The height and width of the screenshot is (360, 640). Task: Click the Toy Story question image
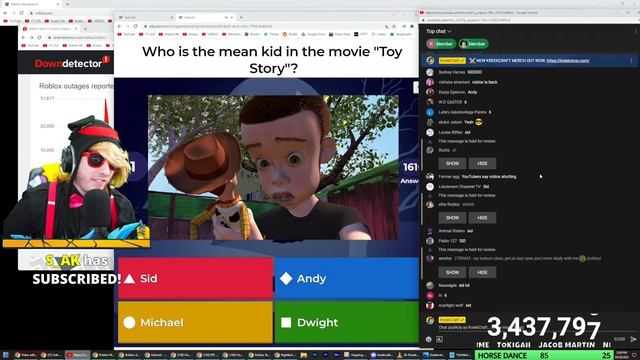273,167
